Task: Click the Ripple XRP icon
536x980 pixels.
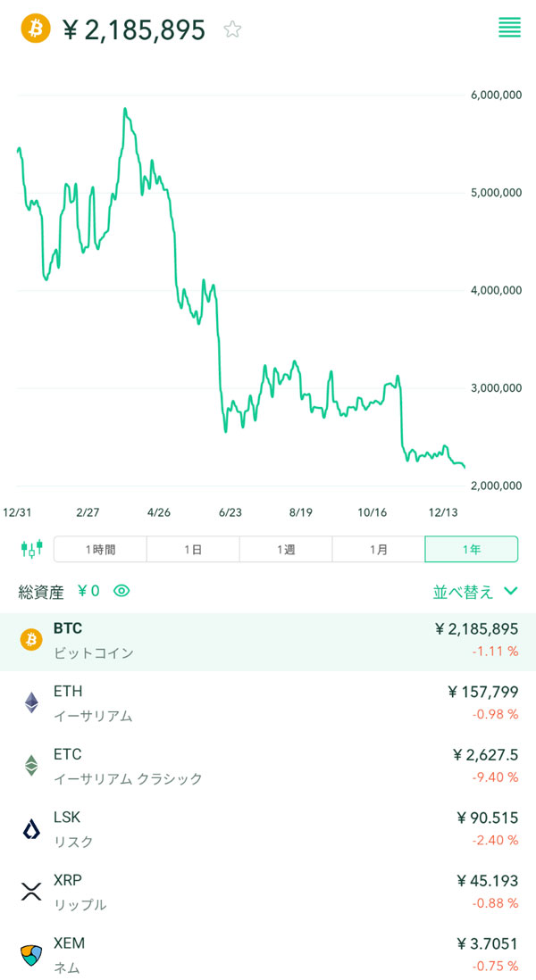Action: (x=31, y=892)
